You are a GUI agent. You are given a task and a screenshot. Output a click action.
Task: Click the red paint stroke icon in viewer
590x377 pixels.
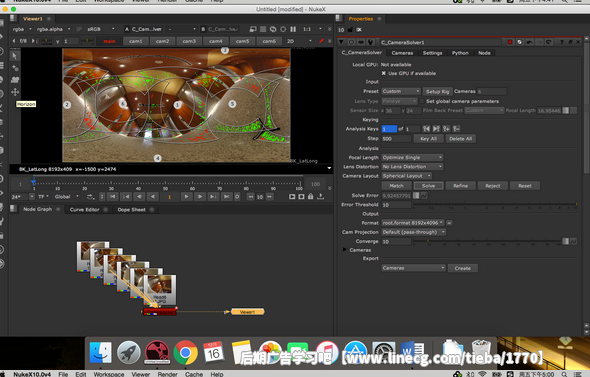[321, 41]
